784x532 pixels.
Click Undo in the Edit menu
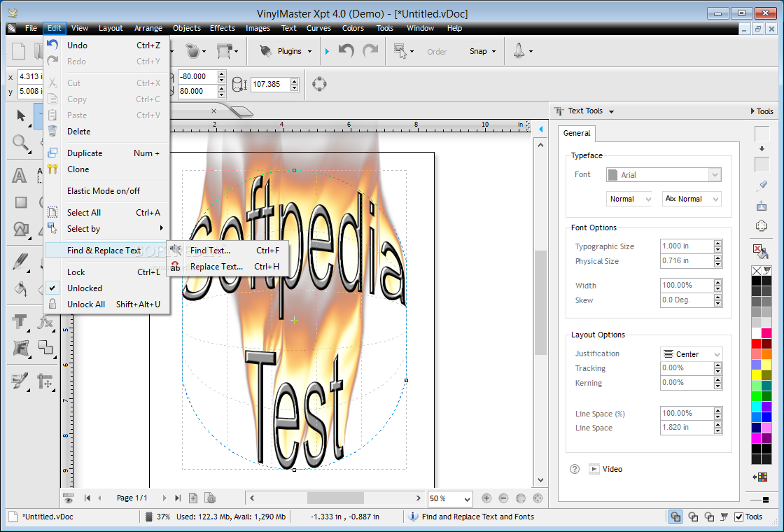pos(107,45)
